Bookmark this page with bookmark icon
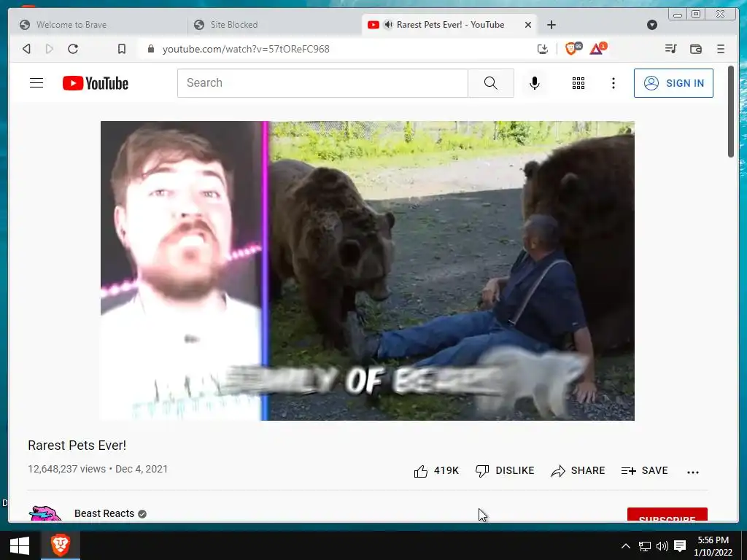 point(122,49)
